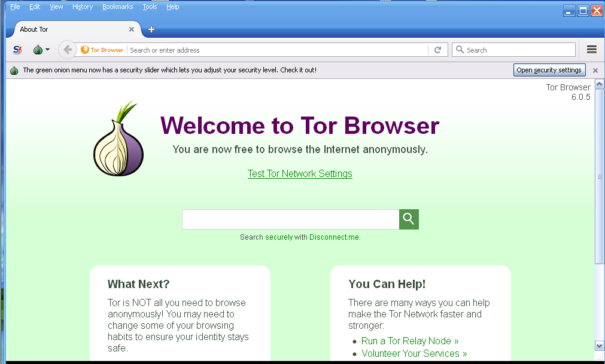Viewport: 605px width, 364px height.
Task: Open the Bookmarks menu
Action: click(118, 7)
